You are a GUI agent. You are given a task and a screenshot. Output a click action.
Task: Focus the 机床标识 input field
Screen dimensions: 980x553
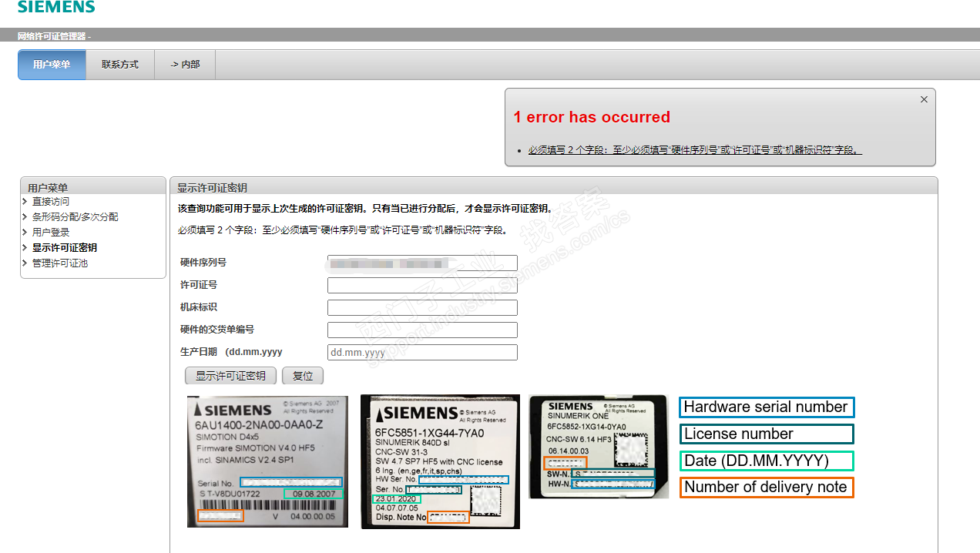point(422,308)
